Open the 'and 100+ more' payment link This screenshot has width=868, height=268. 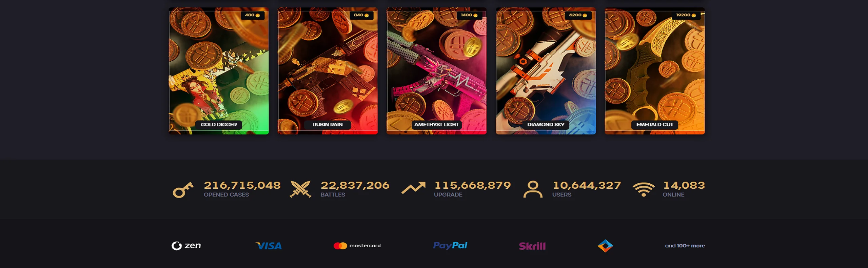(x=685, y=246)
